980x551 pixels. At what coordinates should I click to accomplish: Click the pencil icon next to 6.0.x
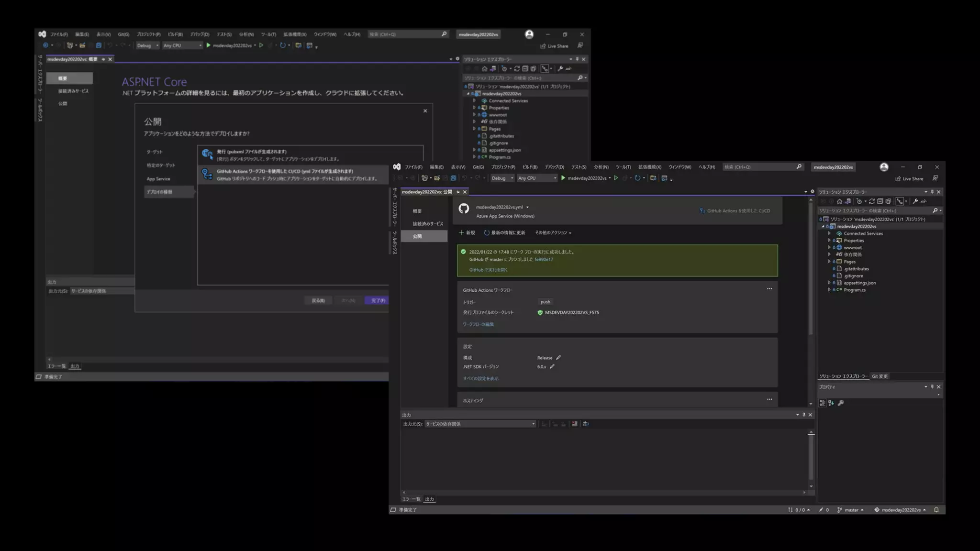point(552,366)
